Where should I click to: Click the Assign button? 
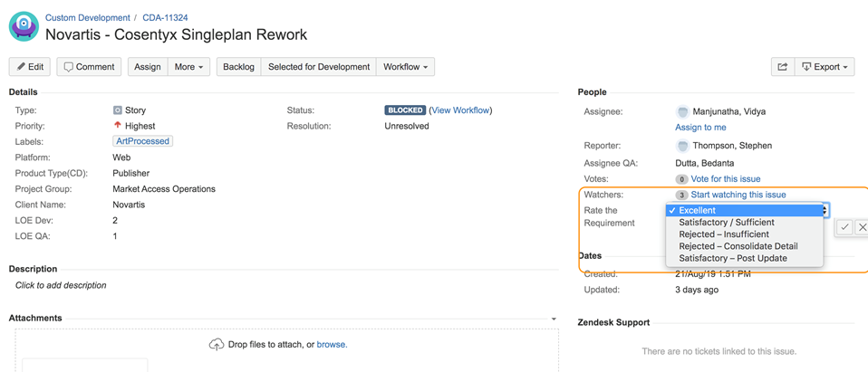coord(148,67)
